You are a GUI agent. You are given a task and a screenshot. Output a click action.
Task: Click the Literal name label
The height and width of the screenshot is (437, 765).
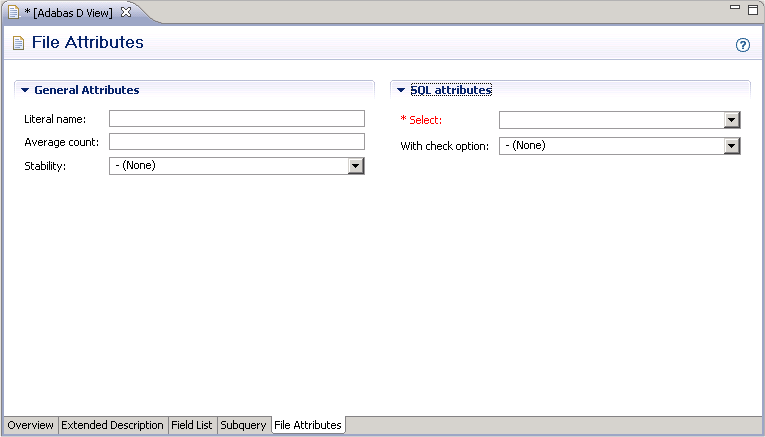[x=55, y=119]
